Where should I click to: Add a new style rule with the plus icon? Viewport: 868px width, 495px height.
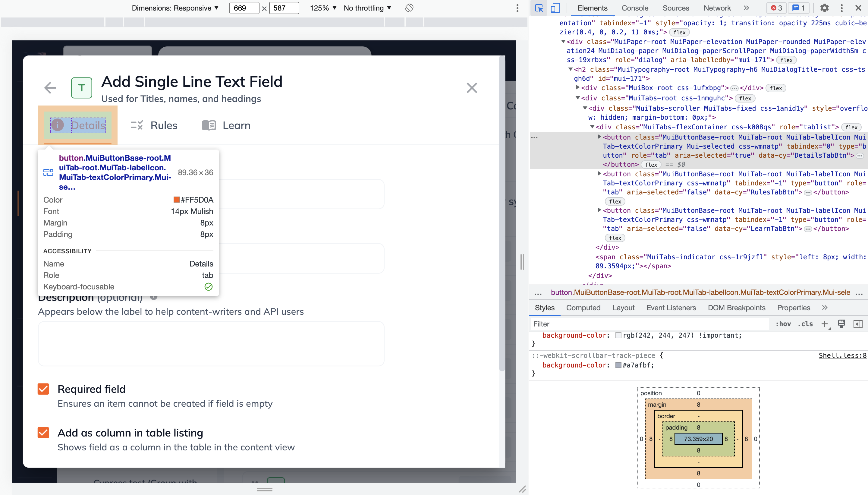click(x=824, y=324)
